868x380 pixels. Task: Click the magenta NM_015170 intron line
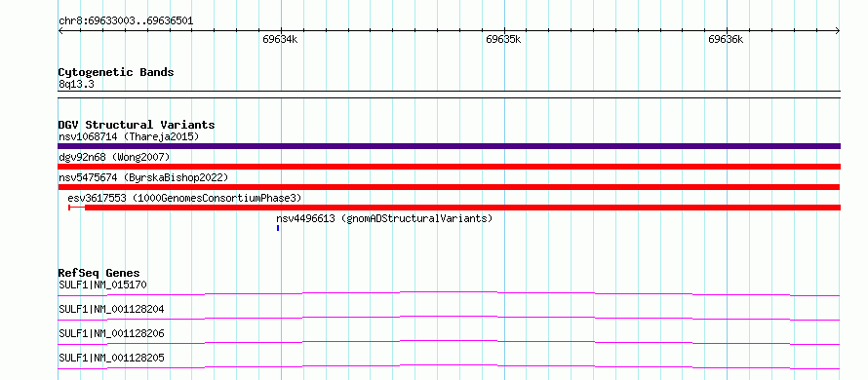[449, 293]
